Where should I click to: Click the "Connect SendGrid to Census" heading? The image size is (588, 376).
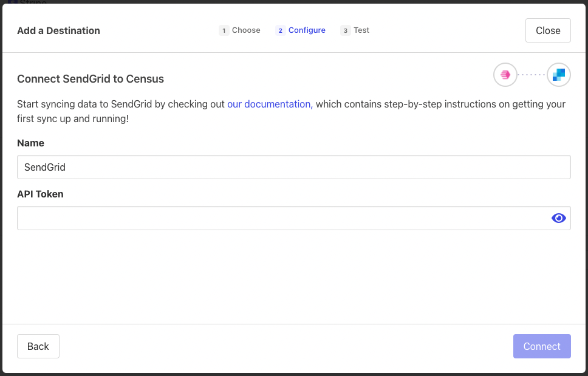[x=91, y=79]
